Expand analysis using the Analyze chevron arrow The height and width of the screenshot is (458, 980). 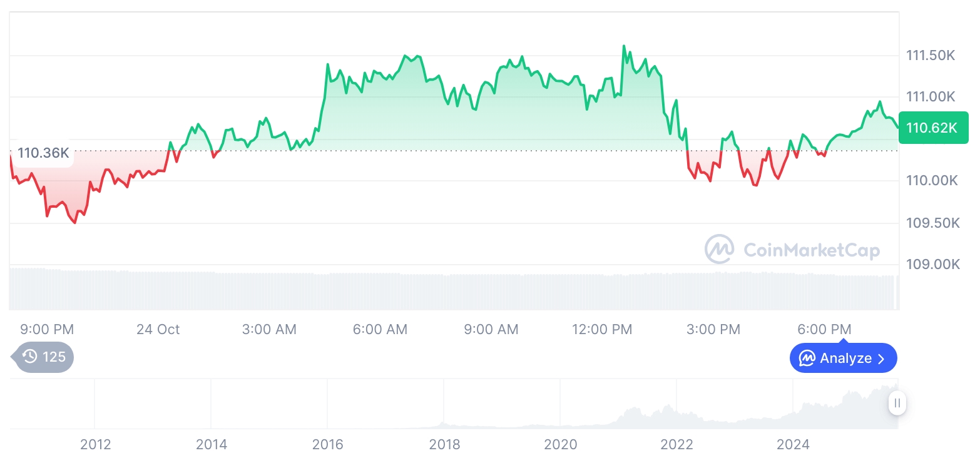(881, 359)
